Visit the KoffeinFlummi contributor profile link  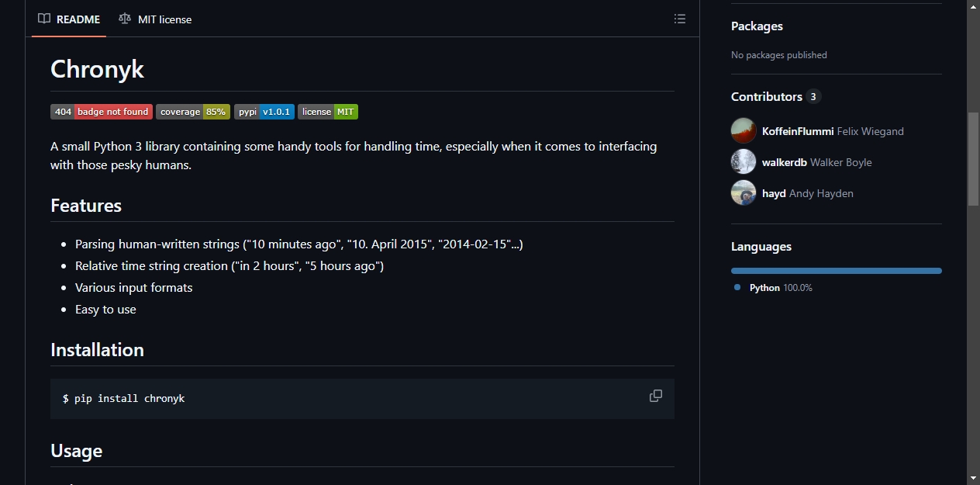point(798,131)
